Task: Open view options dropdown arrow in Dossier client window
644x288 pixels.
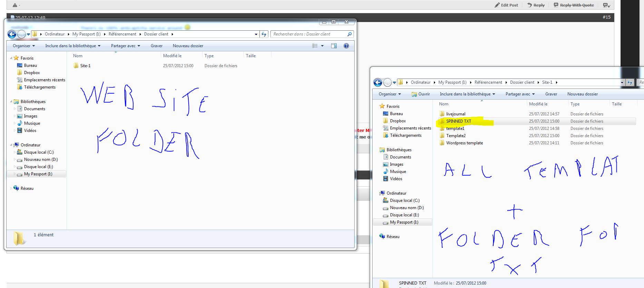Action: 323,46
